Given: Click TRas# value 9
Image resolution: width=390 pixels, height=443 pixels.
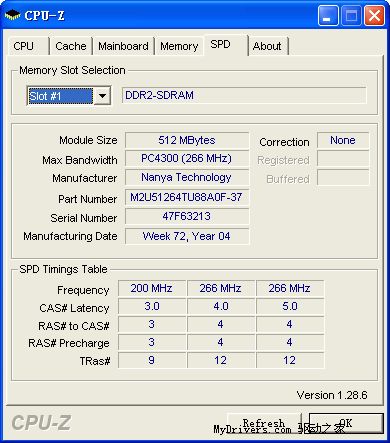Looking at the screenshot, I should click(152, 360).
